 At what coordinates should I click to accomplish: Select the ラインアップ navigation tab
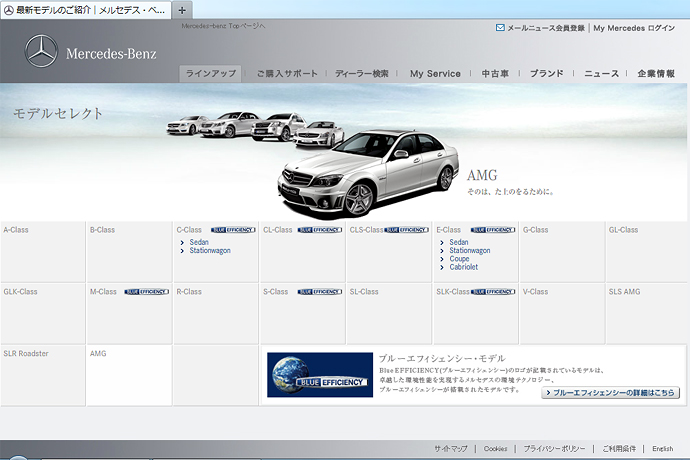pyautogui.click(x=210, y=74)
